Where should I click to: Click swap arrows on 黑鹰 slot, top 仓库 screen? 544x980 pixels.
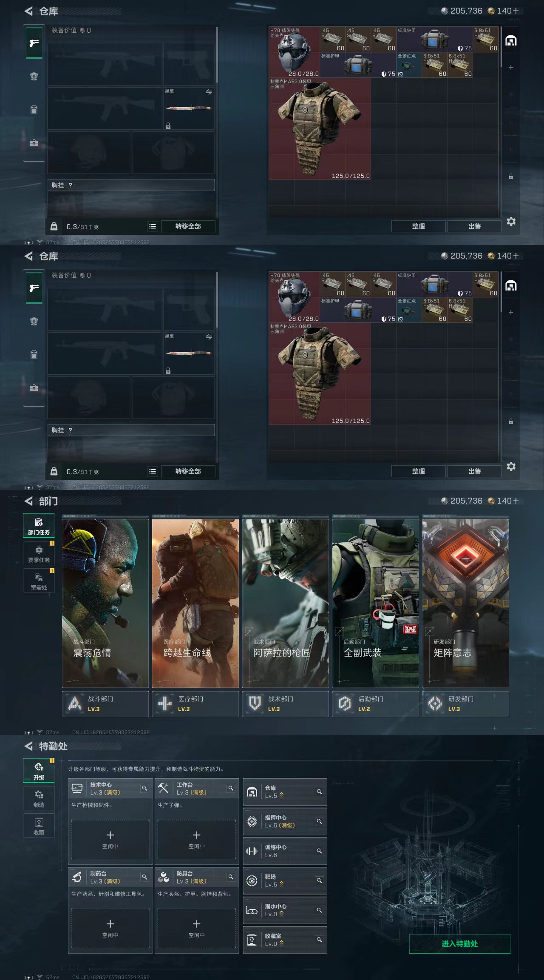click(x=209, y=92)
